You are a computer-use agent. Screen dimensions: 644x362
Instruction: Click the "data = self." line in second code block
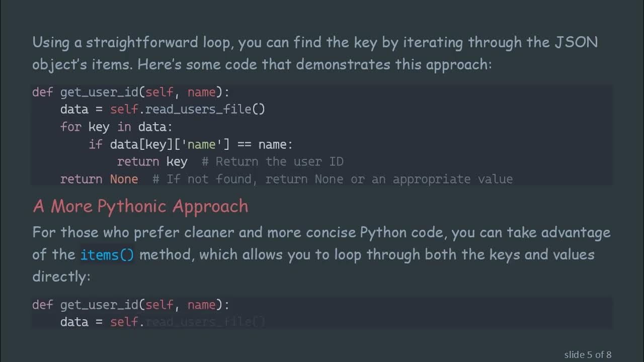[102, 322]
